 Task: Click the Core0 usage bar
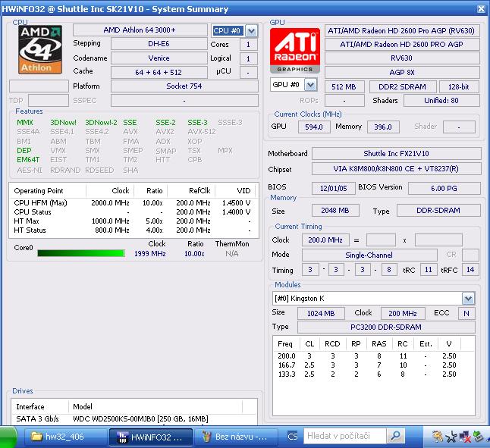(81, 253)
